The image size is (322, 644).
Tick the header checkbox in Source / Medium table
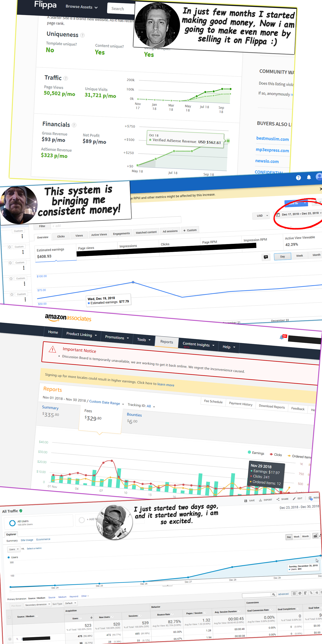tap(9, 617)
